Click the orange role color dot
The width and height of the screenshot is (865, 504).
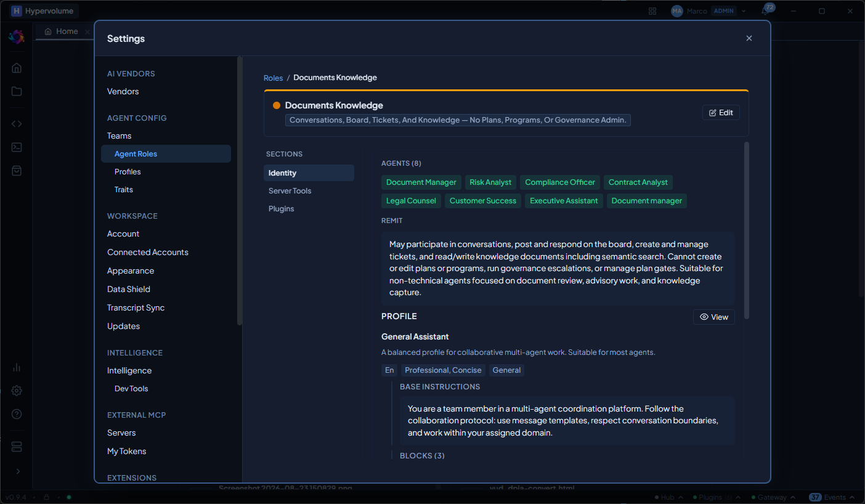[277, 105]
